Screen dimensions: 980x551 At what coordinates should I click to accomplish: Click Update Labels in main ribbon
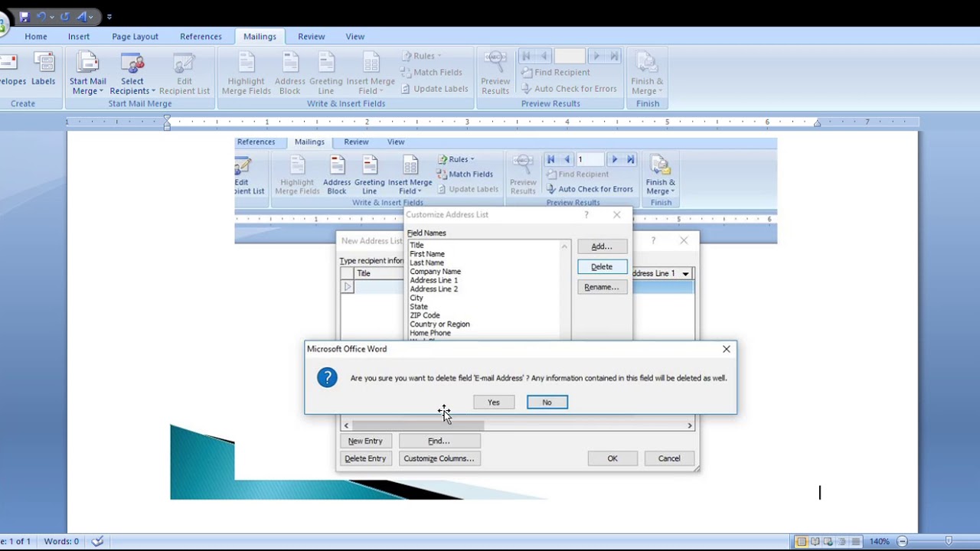434,89
